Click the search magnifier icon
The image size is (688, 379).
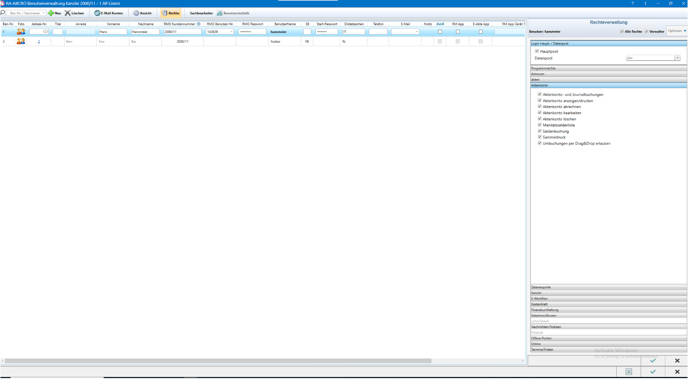click(3, 13)
